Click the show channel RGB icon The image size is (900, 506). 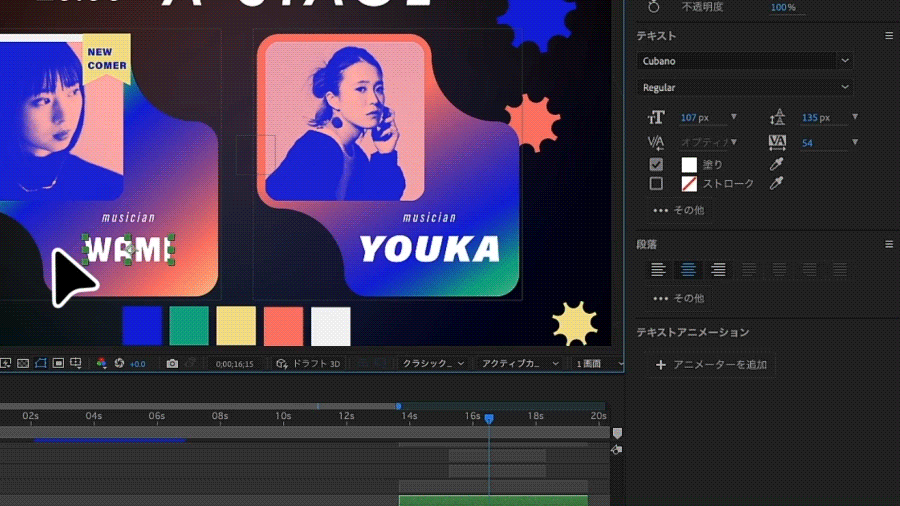coord(102,363)
